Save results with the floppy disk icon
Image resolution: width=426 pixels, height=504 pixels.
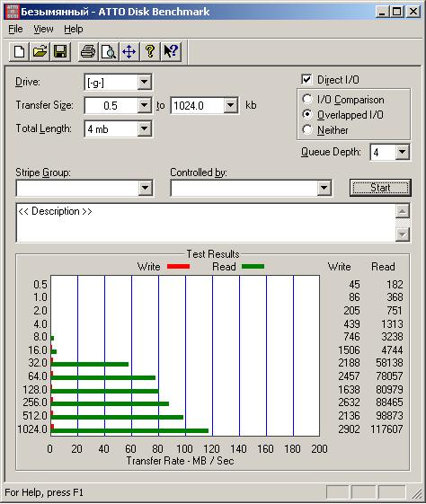pyautogui.click(x=60, y=51)
